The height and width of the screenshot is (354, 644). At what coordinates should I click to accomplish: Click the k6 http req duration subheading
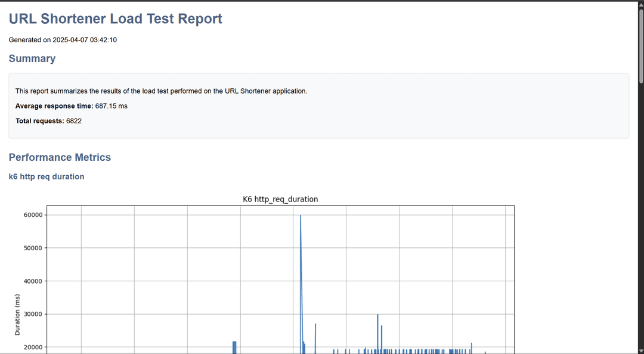click(47, 177)
